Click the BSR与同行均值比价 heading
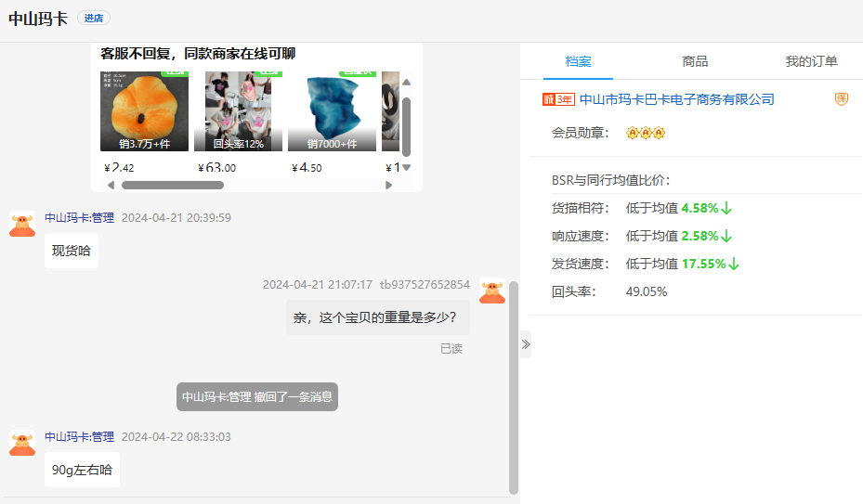The width and height of the screenshot is (863, 504). pyautogui.click(x=610, y=180)
